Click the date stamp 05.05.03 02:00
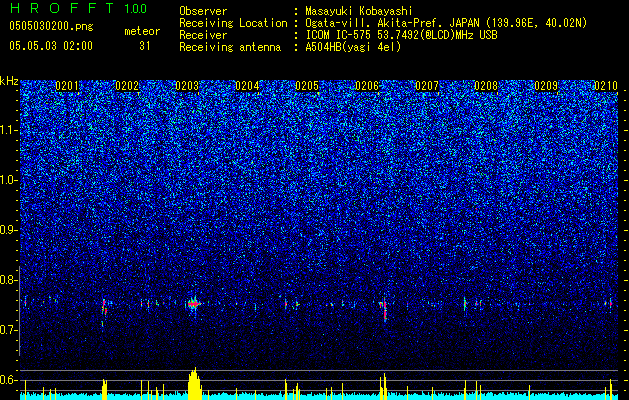 point(51,46)
